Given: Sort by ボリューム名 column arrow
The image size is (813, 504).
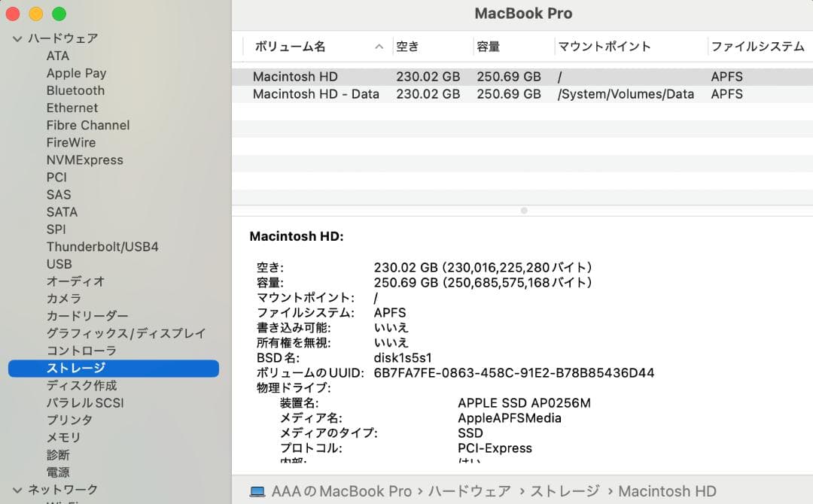Looking at the screenshot, I should click(x=379, y=47).
